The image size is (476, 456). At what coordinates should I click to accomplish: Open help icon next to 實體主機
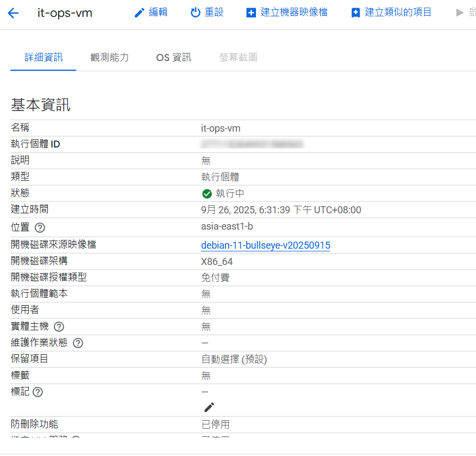[x=59, y=326]
